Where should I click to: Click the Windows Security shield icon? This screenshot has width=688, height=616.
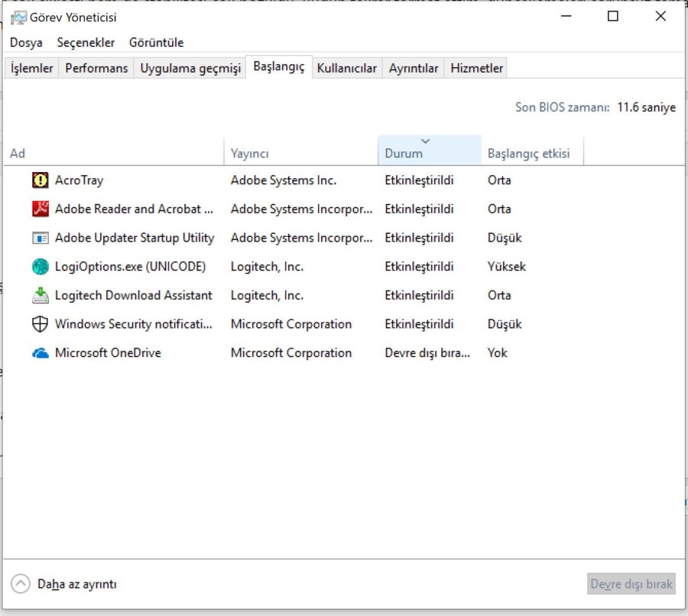(x=40, y=324)
